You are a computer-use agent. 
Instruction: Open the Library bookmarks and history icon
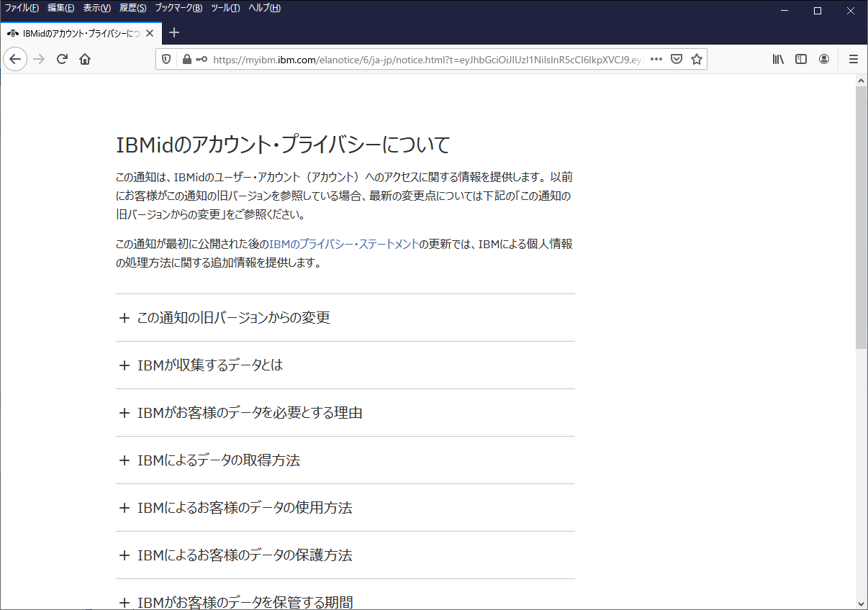[778, 59]
